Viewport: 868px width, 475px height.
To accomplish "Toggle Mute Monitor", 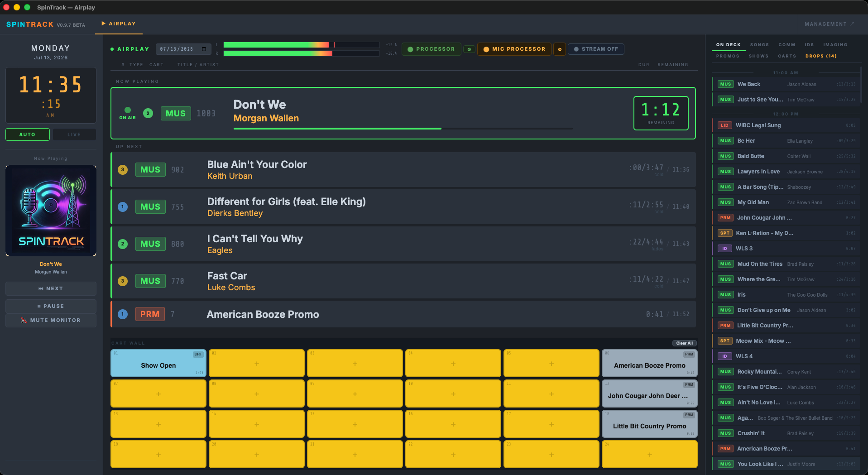I will 51,320.
